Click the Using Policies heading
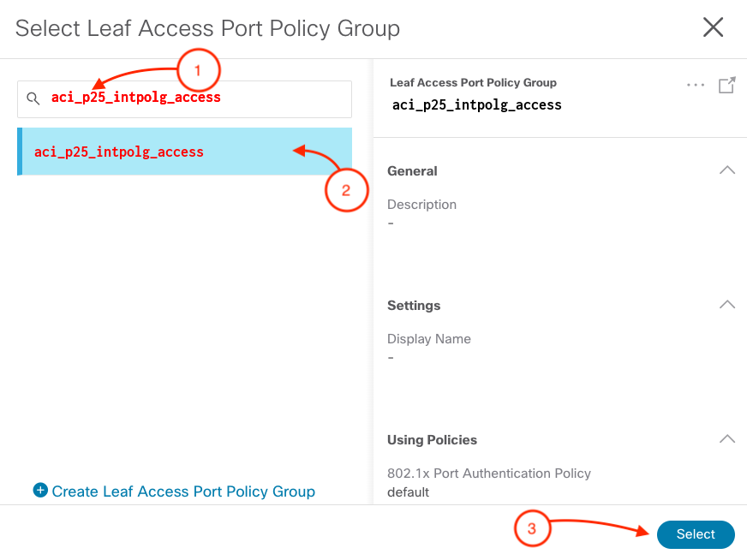This screenshot has height=560, width=747. (432, 440)
